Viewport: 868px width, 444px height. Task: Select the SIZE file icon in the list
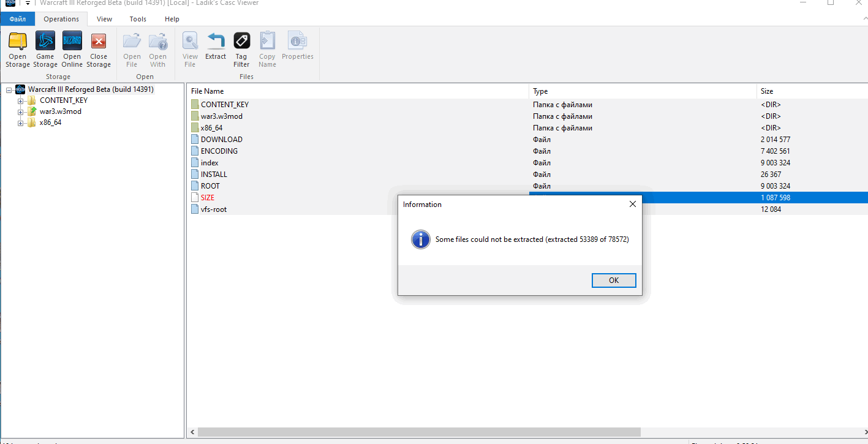[x=195, y=197]
